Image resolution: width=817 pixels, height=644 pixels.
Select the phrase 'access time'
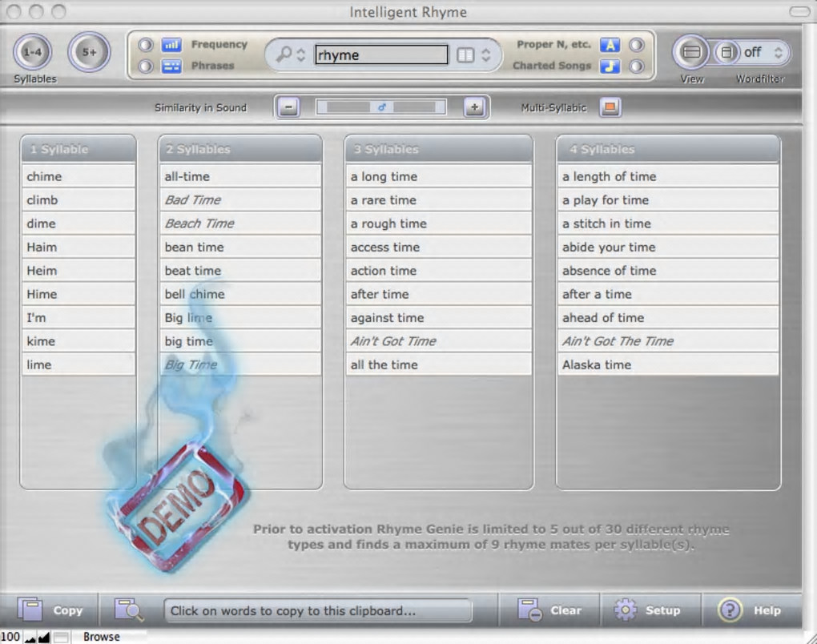click(x=439, y=247)
